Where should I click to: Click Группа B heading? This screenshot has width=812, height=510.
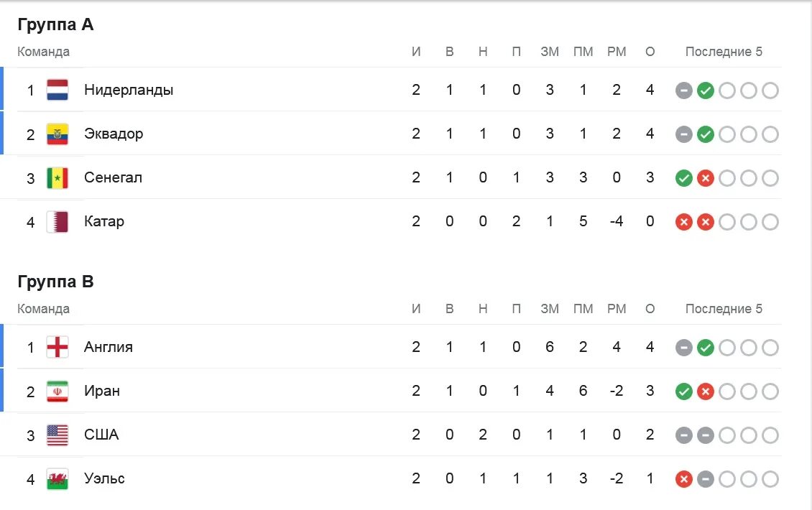coord(55,281)
